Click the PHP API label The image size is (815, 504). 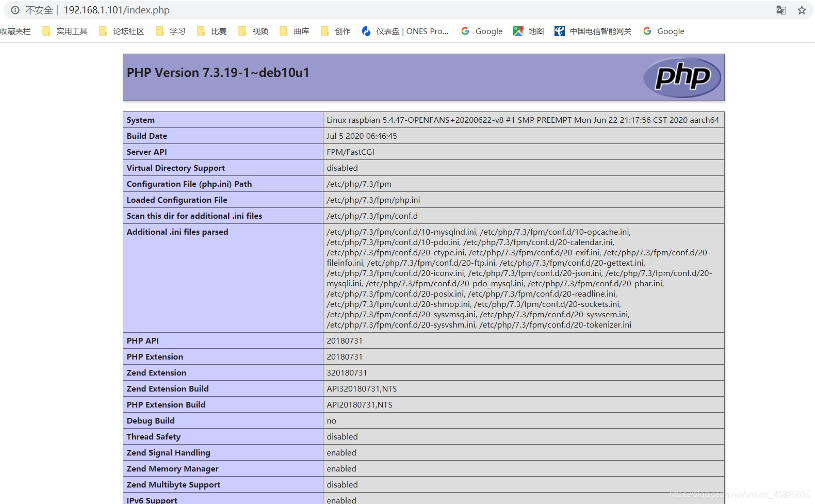[x=143, y=340]
